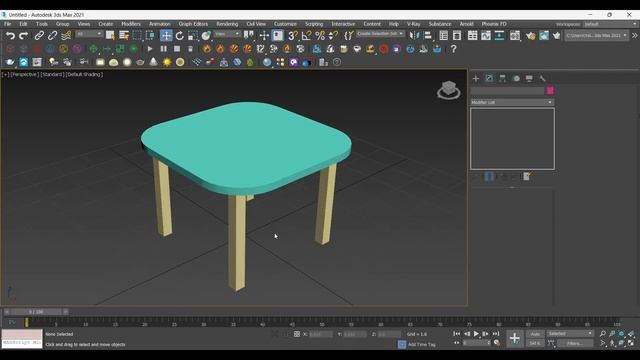Open the V-Ray menu

[413, 24]
